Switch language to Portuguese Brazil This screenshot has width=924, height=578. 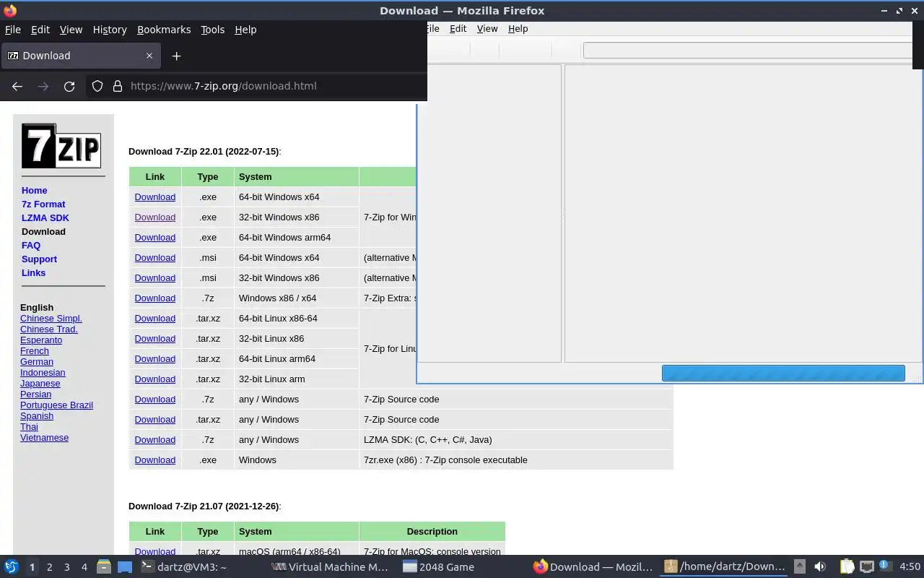pyautogui.click(x=56, y=405)
